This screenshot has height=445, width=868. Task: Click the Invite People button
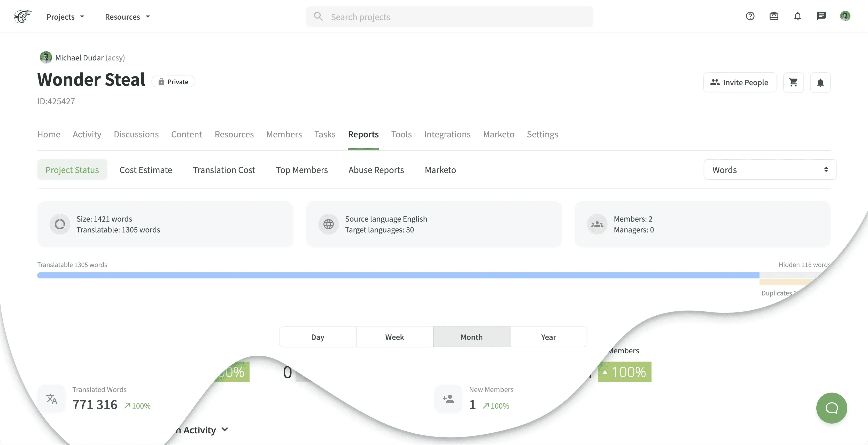[x=740, y=82]
